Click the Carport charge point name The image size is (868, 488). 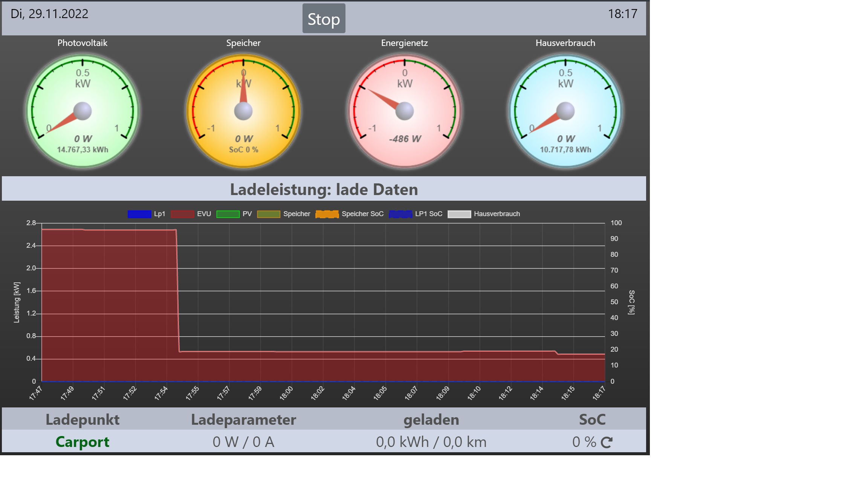click(x=83, y=442)
